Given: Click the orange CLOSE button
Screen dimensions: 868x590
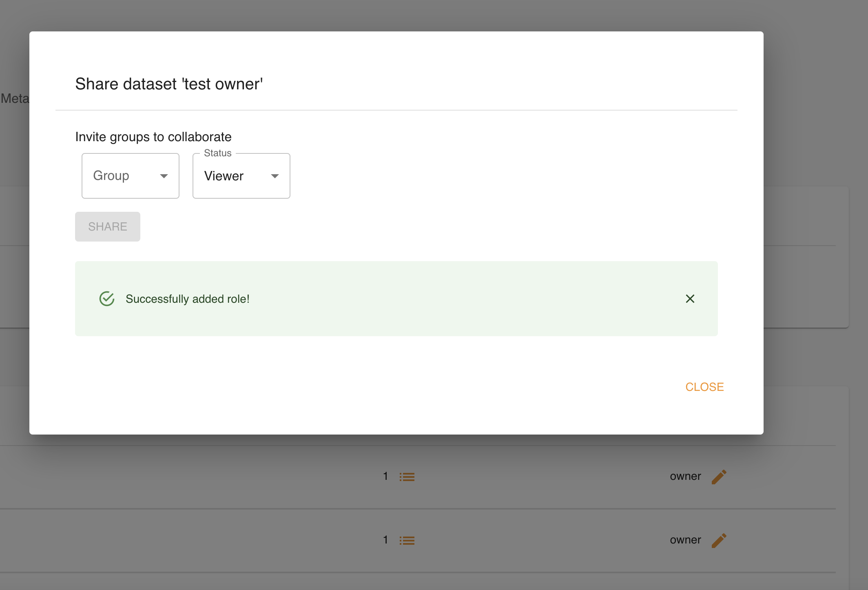Looking at the screenshot, I should (704, 387).
